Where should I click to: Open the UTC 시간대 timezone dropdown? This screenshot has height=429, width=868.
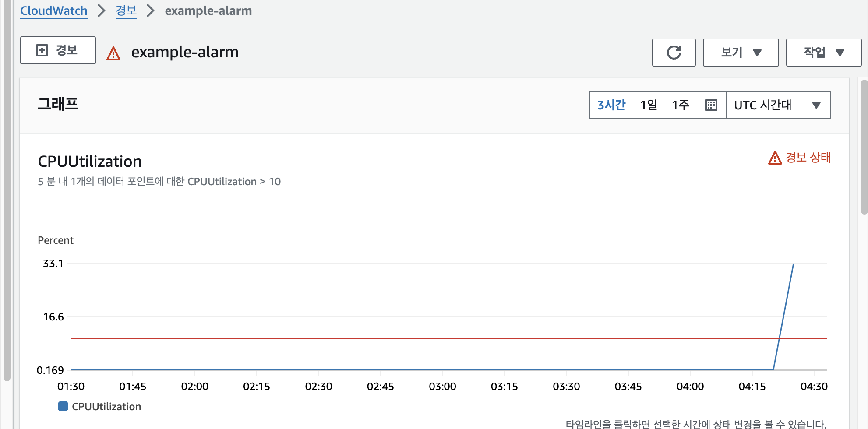point(778,105)
